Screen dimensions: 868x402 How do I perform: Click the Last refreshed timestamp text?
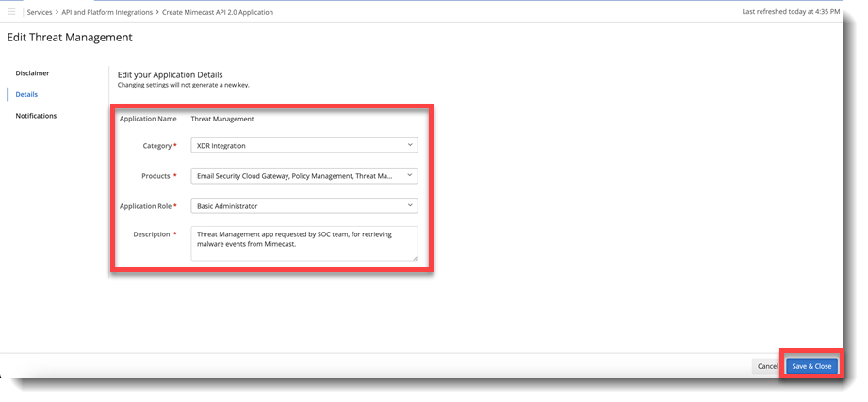(x=791, y=11)
